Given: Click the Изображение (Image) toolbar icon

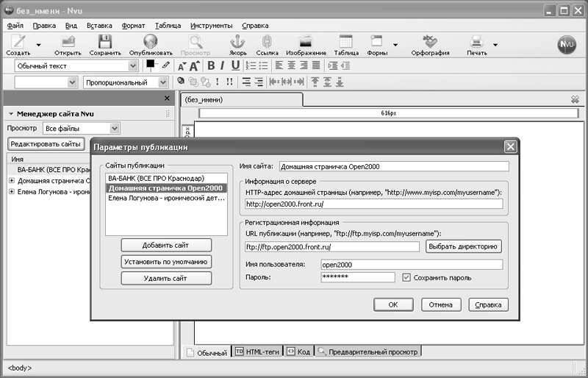Looking at the screenshot, I should pos(306,42).
